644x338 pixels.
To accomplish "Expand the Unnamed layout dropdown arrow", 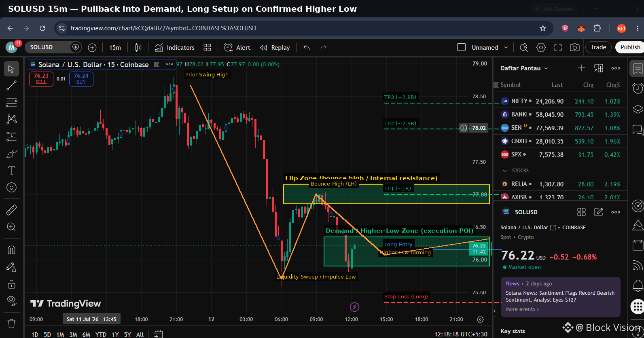I will click(x=506, y=48).
